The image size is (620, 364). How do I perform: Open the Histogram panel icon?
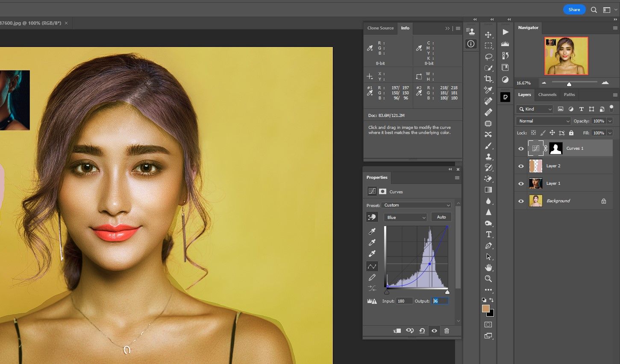point(505,44)
